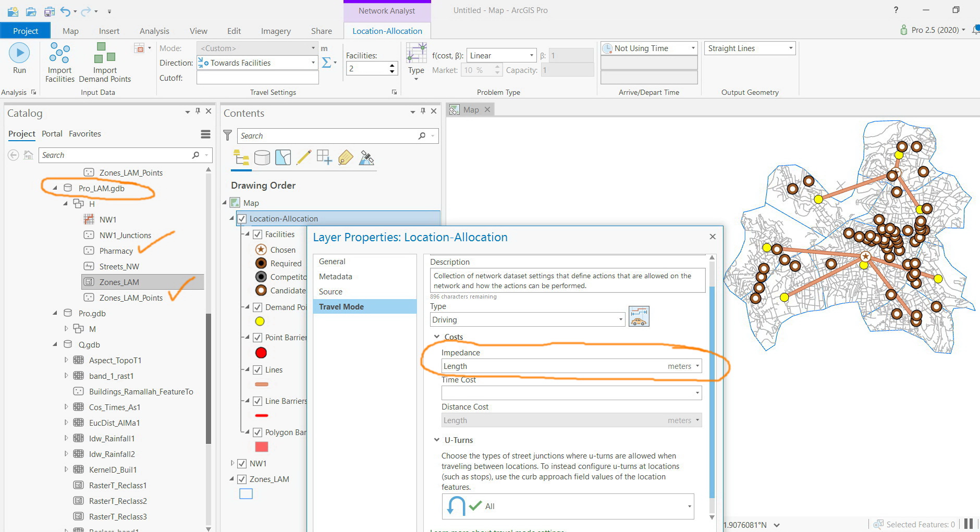Select List By Selection icon in Contents
The height and width of the screenshot is (532, 980).
(283, 157)
